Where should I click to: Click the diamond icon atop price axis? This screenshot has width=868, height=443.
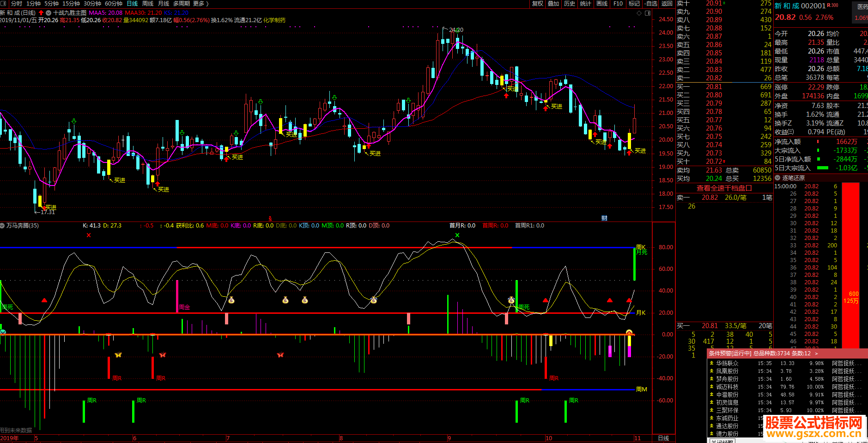click(639, 13)
